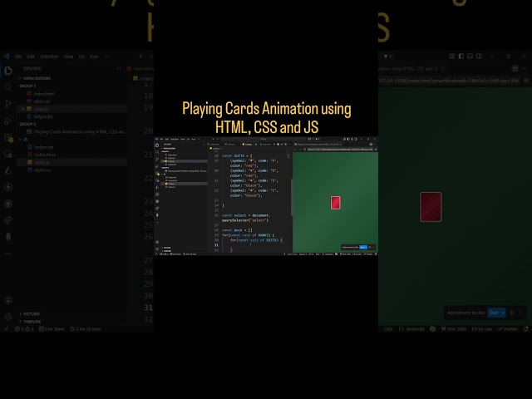This screenshot has height=399, width=532.
Task: Click Go Live in dimmed background status bar
Action: point(481,329)
